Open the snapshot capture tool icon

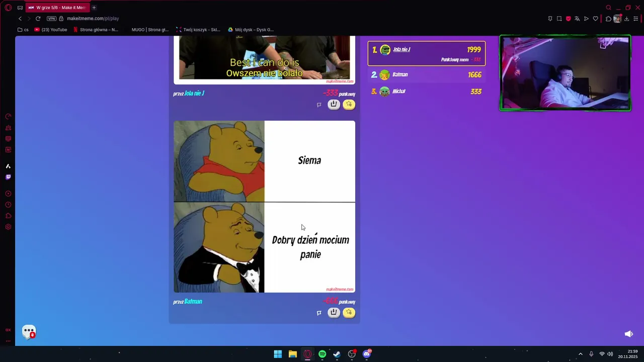tap(559, 19)
